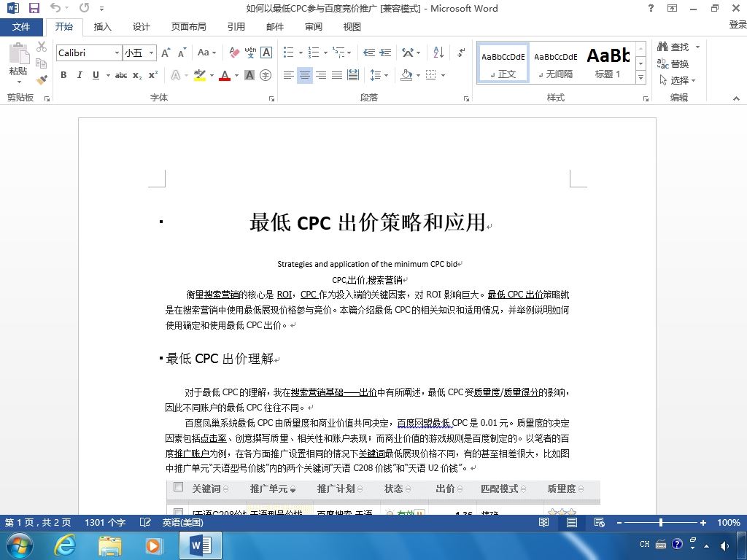Image resolution: width=747 pixels, height=560 pixels.
Task: Toggle underline formatting
Action: coord(96,75)
